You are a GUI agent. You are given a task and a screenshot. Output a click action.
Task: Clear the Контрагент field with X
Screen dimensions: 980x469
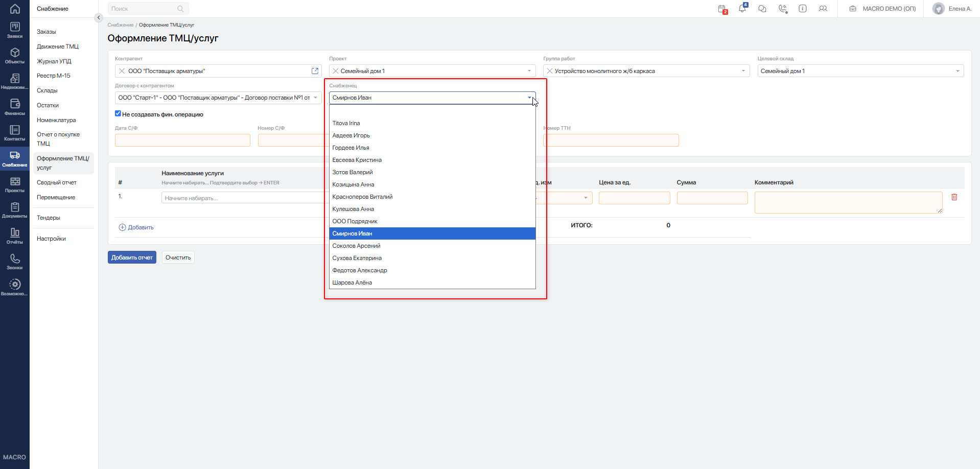[122, 71]
